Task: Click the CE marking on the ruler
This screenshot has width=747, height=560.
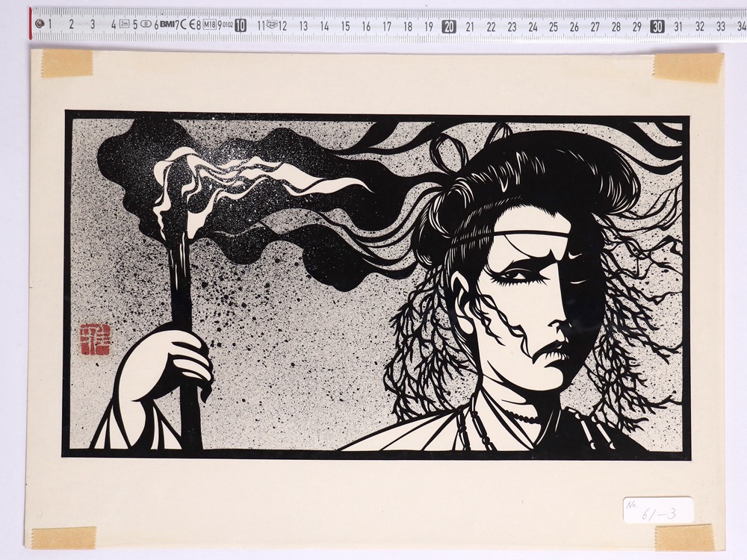Action: (190, 25)
